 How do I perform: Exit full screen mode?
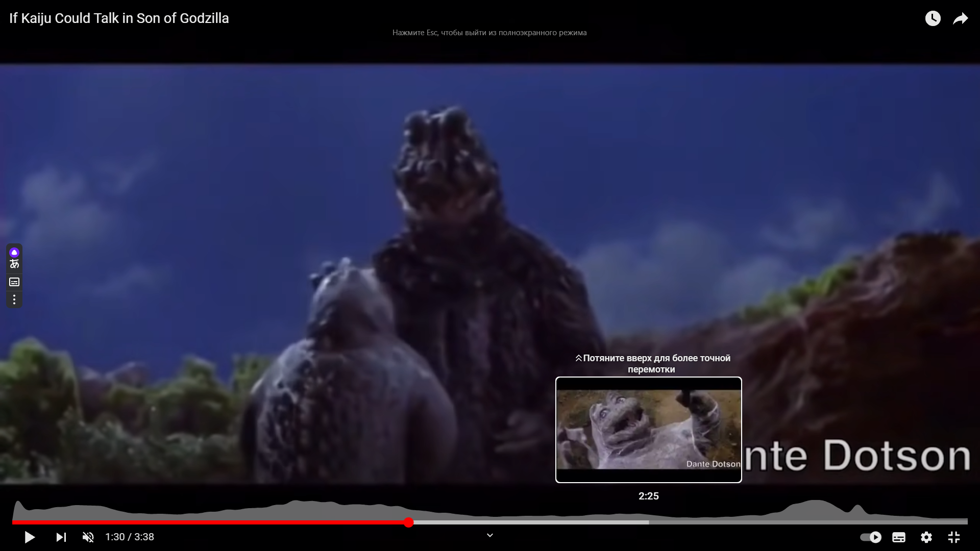tap(953, 537)
